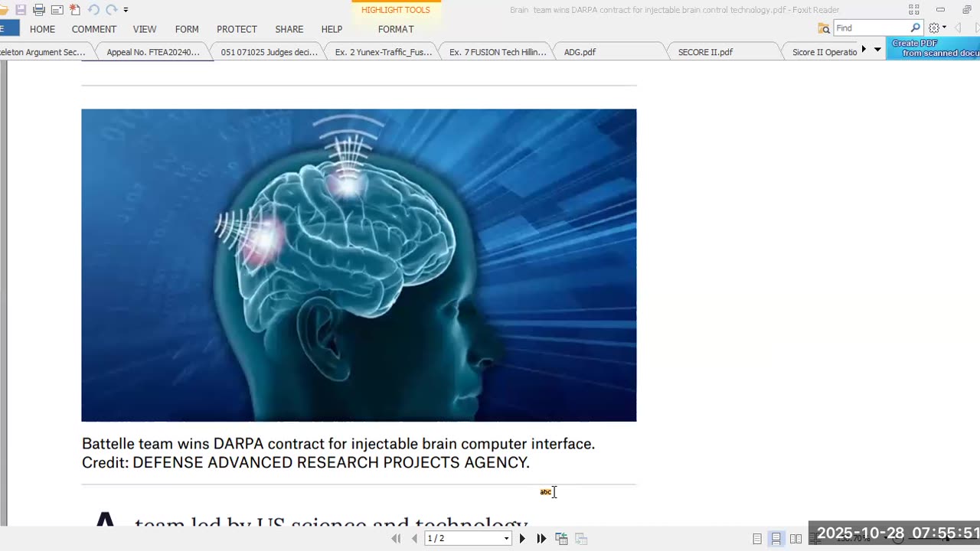The height and width of the screenshot is (551, 980).
Task: Open the document tab list dropdown arrow
Action: [877, 50]
